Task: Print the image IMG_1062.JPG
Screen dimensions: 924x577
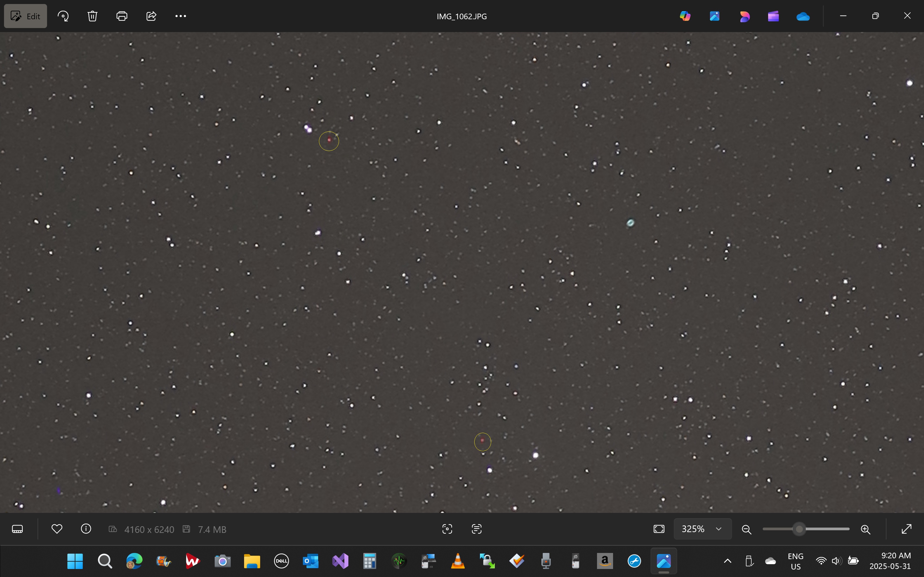Action: click(x=122, y=16)
